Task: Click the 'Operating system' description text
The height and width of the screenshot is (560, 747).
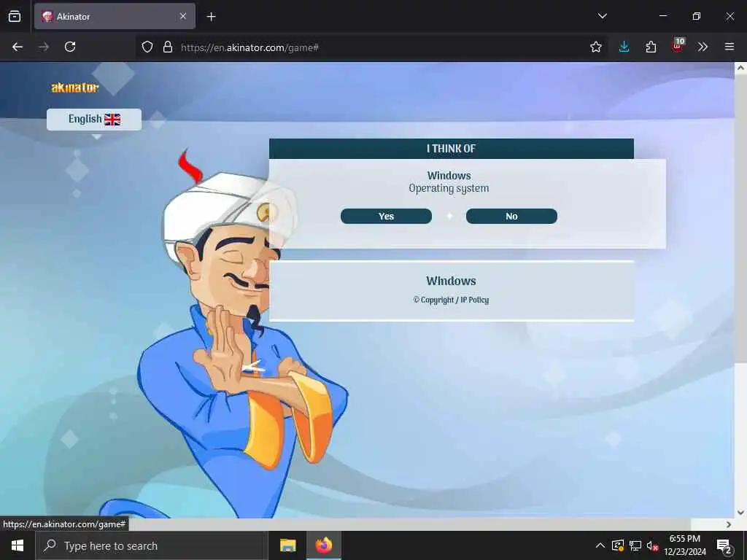Action: coord(449,189)
